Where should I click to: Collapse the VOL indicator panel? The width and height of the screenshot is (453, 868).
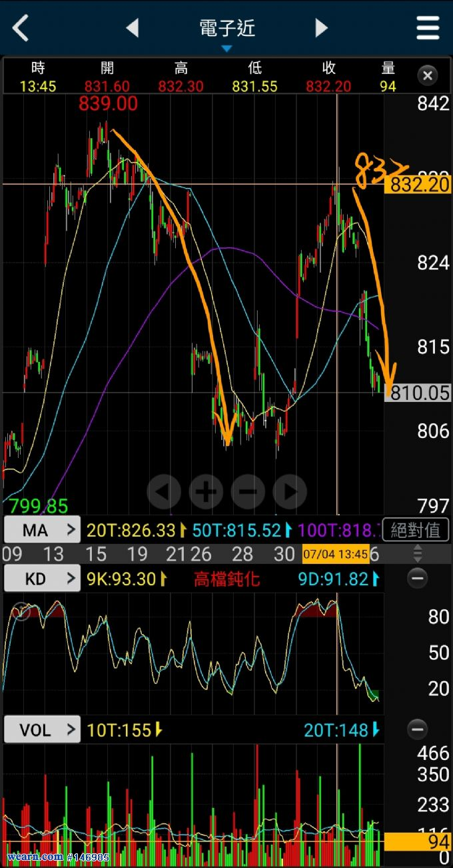click(x=418, y=730)
